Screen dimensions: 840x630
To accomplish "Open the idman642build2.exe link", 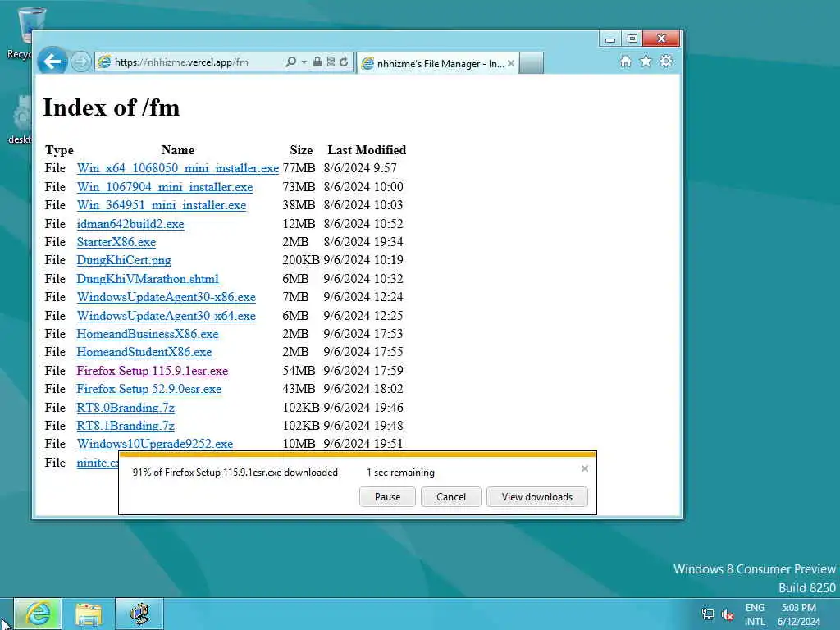I will (x=130, y=224).
